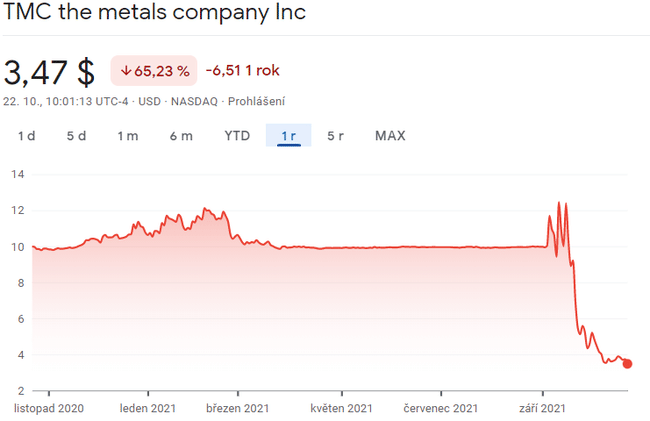Click the red down-arrow icon
The width and height of the screenshot is (650, 421).
coord(125,71)
